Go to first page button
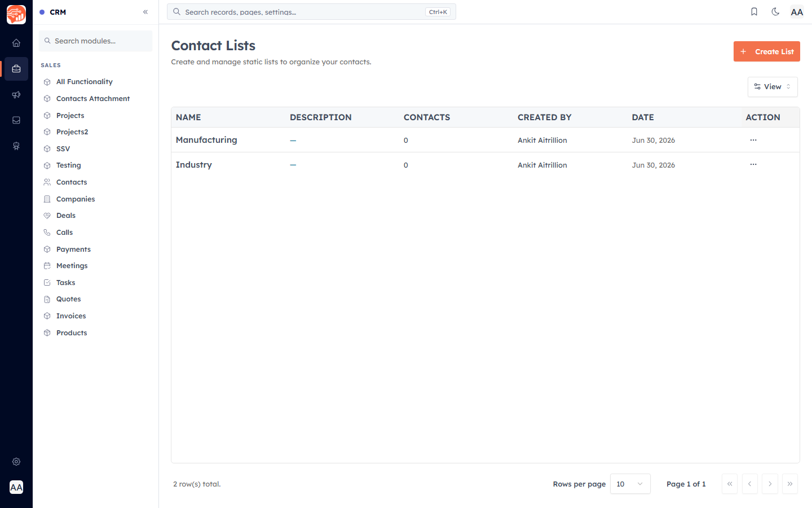 [730, 484]
